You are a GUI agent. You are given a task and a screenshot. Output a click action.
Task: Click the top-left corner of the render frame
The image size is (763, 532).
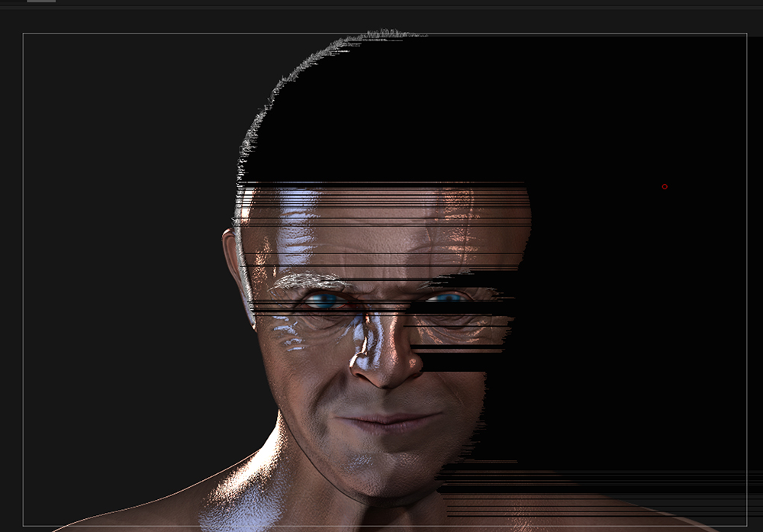point(23,32)
